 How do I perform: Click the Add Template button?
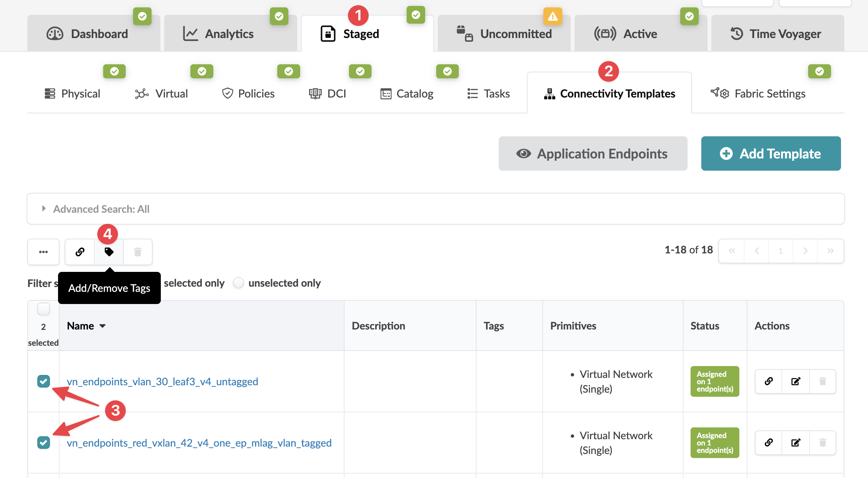click(x=771, y=154)
